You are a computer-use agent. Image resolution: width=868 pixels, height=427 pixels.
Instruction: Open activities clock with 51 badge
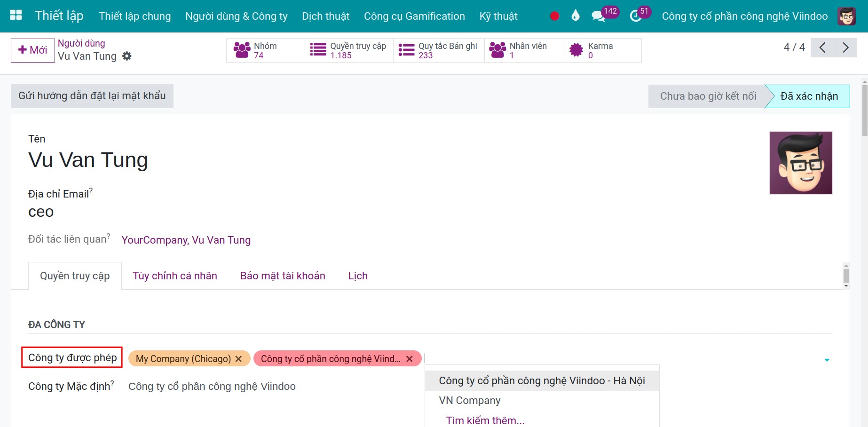[640, 15]
